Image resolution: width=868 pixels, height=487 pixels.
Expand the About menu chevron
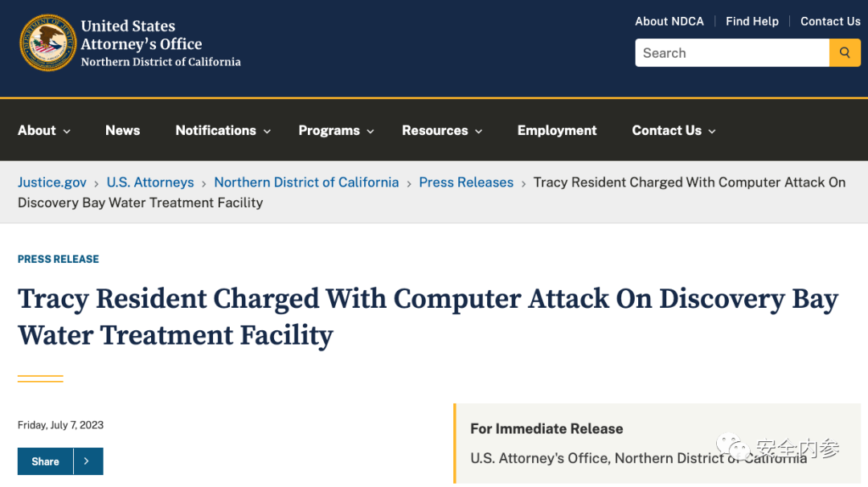[67, 131]
